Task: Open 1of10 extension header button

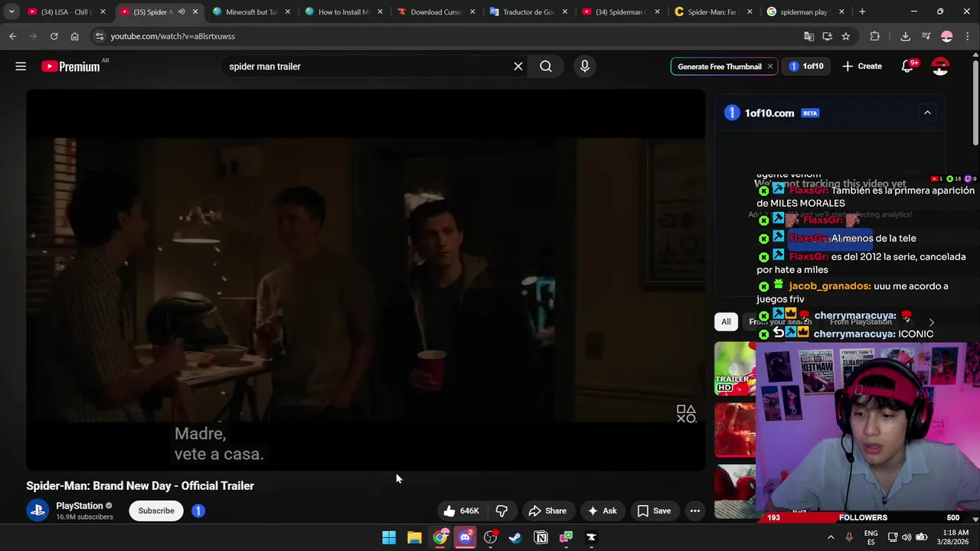Action: coord(806,67)
